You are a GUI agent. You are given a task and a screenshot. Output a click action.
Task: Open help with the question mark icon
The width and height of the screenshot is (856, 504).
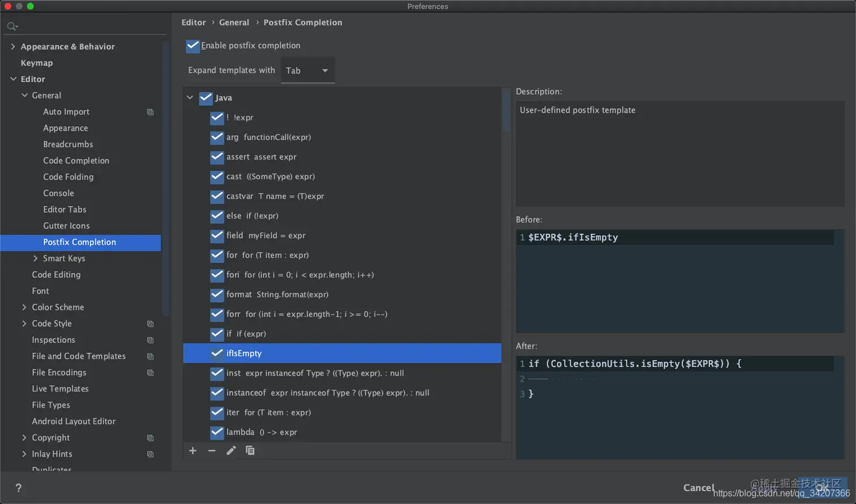click(x=18, y=488)
